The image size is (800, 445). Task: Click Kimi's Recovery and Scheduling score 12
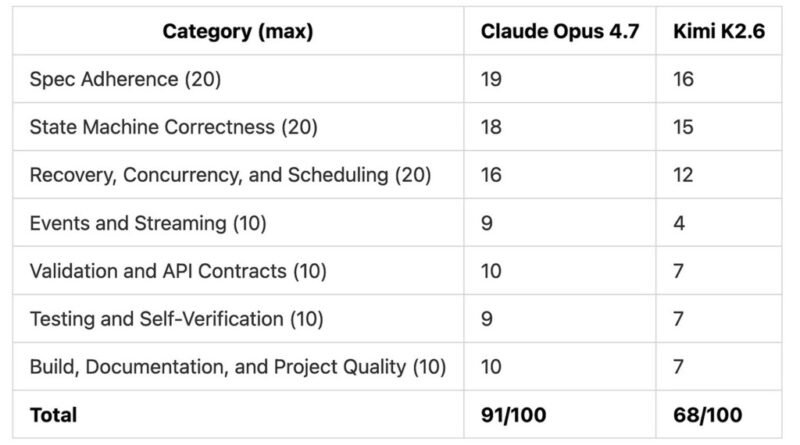point(683,175)
